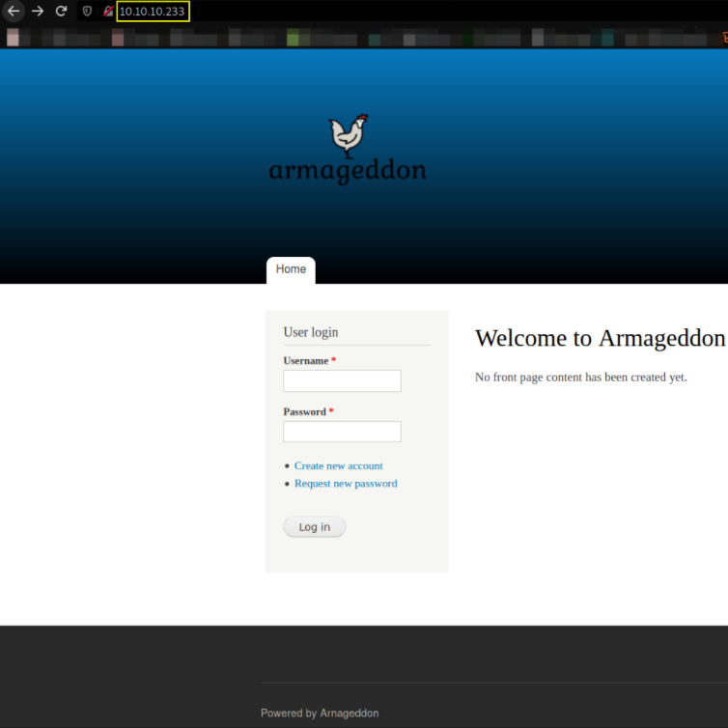
Task: Focus the Password field
Action: point(342,432)
